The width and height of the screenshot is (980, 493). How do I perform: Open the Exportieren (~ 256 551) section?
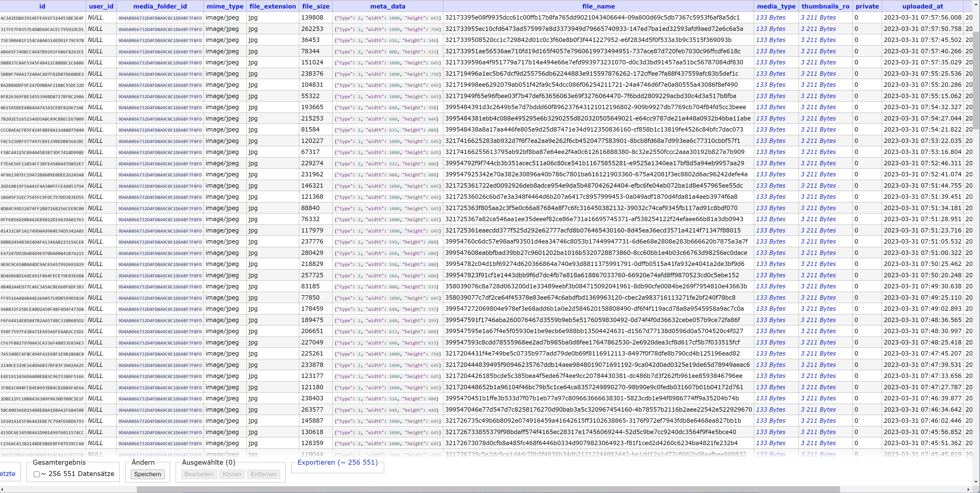click(338, 462)
